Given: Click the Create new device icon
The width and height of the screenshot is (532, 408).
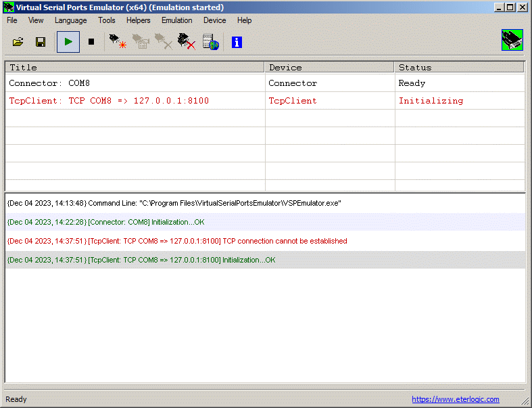Looking at the screenshot, I should tap(118, 42).
